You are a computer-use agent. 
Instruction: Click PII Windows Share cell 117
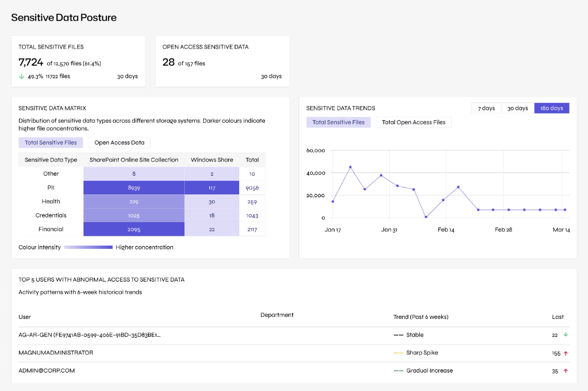[x=212, y=188]
